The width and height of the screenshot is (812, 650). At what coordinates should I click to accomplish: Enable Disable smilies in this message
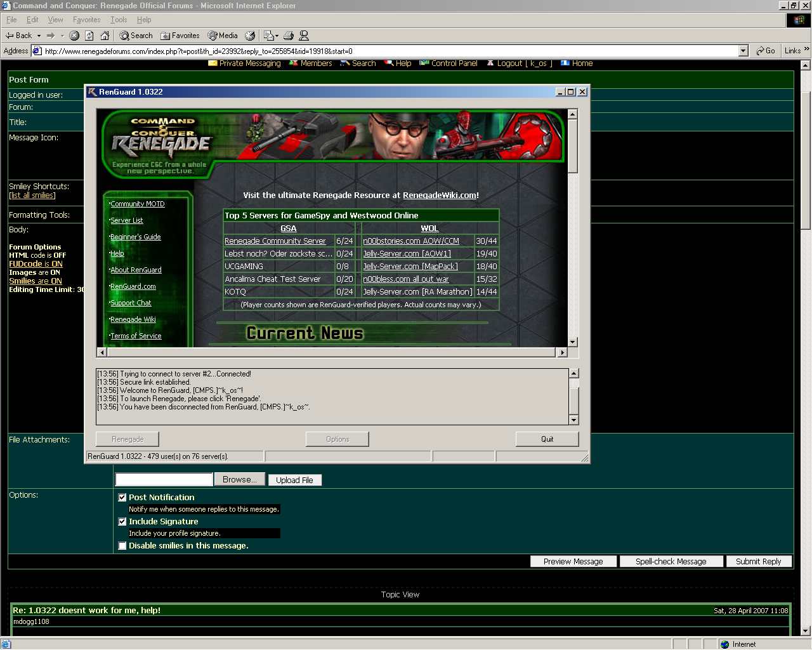click(122, 546)
